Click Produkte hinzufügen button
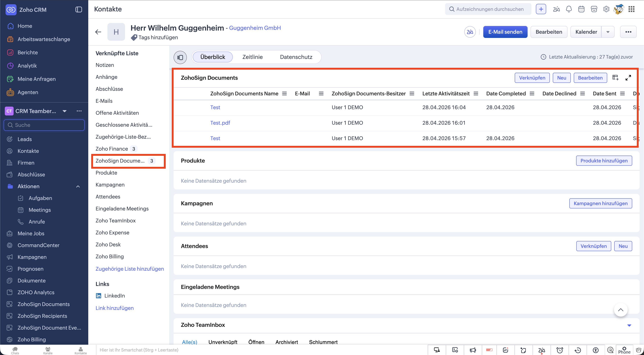This screenshot has height=355, width=644. (604, 161)
